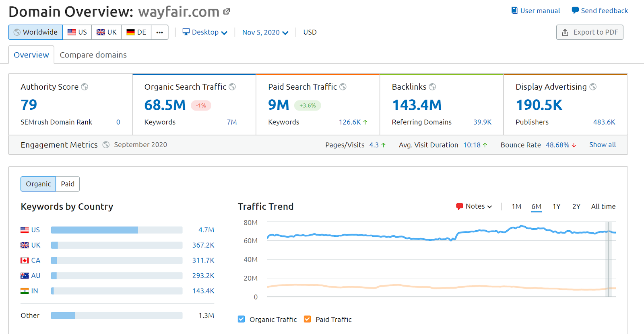
Task: Click Show all engagement metrics link
Action: click(x=602, y=145)
